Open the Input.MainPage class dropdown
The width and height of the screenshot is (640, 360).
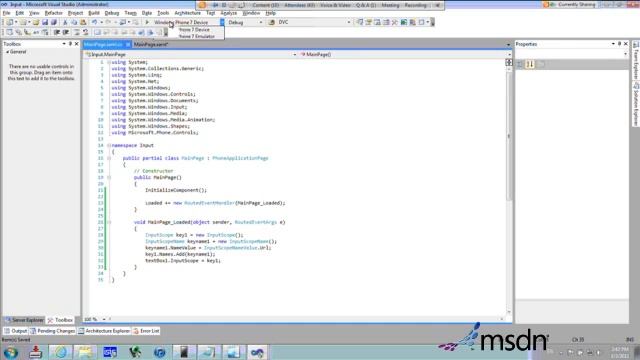pyautogui.click(x=295, y=54)
